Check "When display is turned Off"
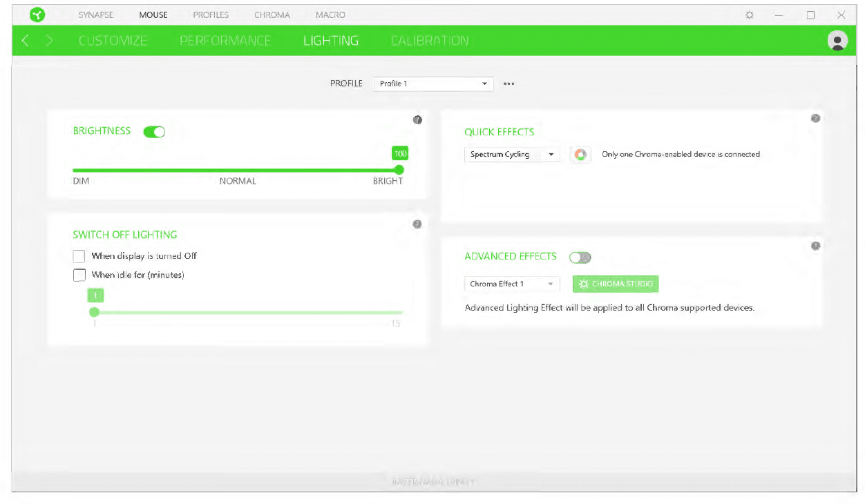Image resolution: width=865 pixels, height=504 pixels. click(x=79, y=256)
